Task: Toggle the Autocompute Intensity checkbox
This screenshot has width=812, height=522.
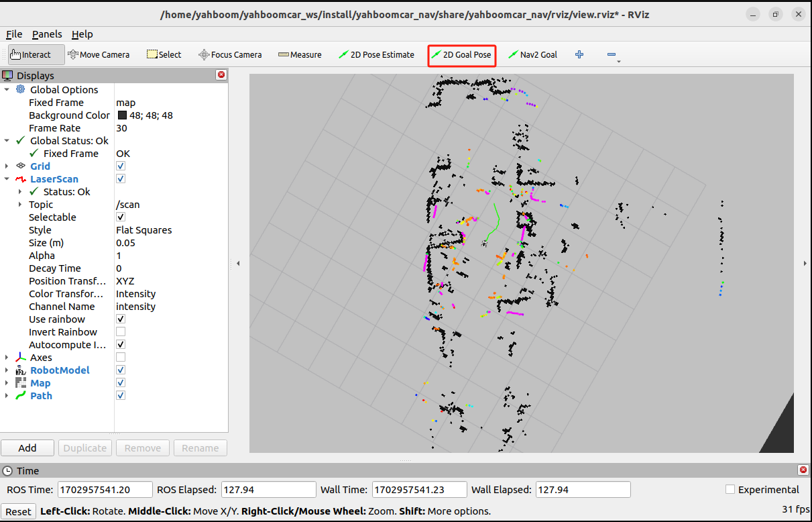Action: (x=121, y=345)
